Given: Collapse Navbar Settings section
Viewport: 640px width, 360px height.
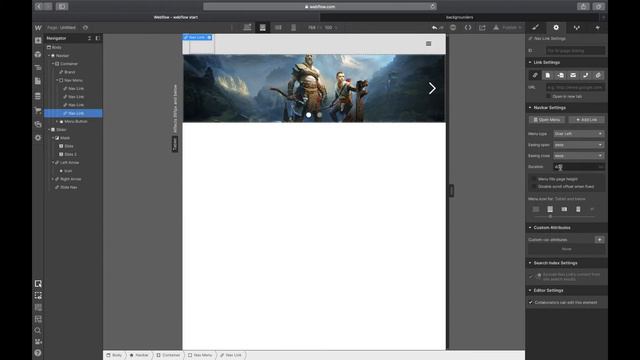Looking at the screenshot, I should [530, 108].
